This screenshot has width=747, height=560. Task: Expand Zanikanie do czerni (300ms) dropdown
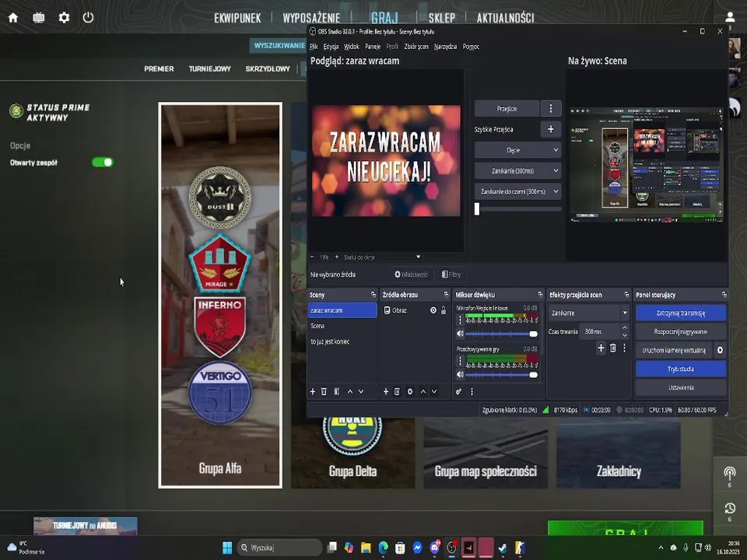point(517,191)
